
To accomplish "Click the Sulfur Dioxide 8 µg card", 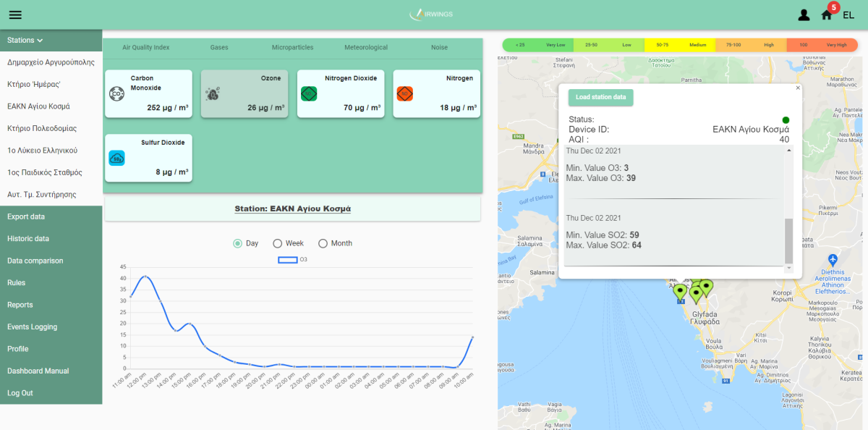I will 148,158.
